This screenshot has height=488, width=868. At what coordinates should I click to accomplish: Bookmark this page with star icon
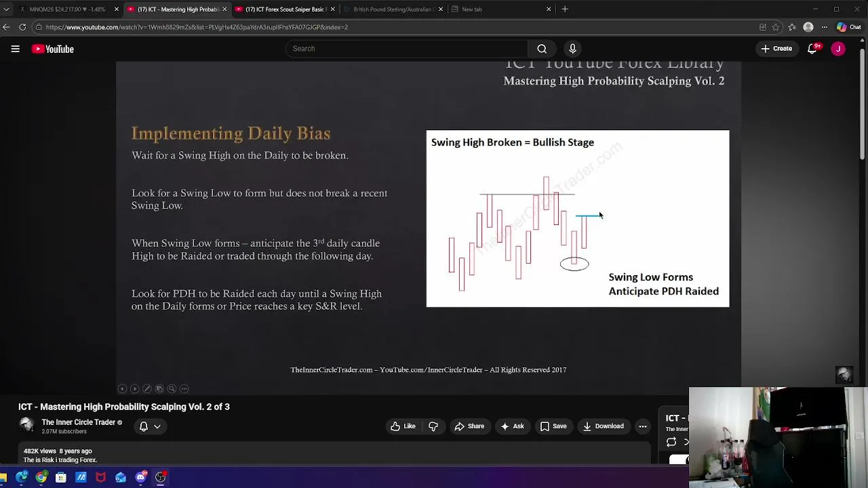(776, 27)
